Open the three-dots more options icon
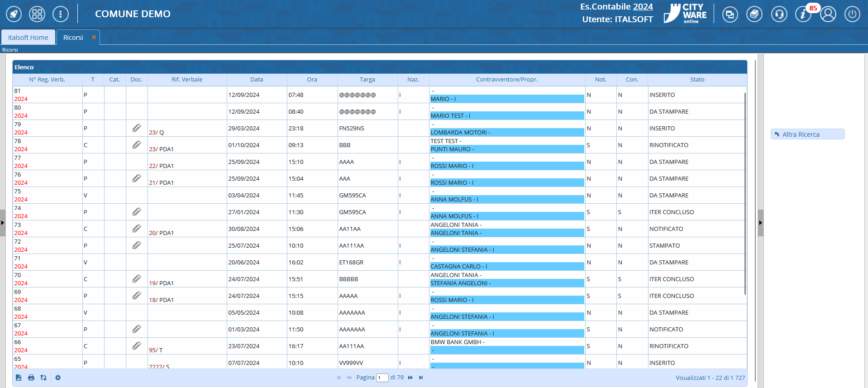868x388 pixels. (x=61, y=14)
